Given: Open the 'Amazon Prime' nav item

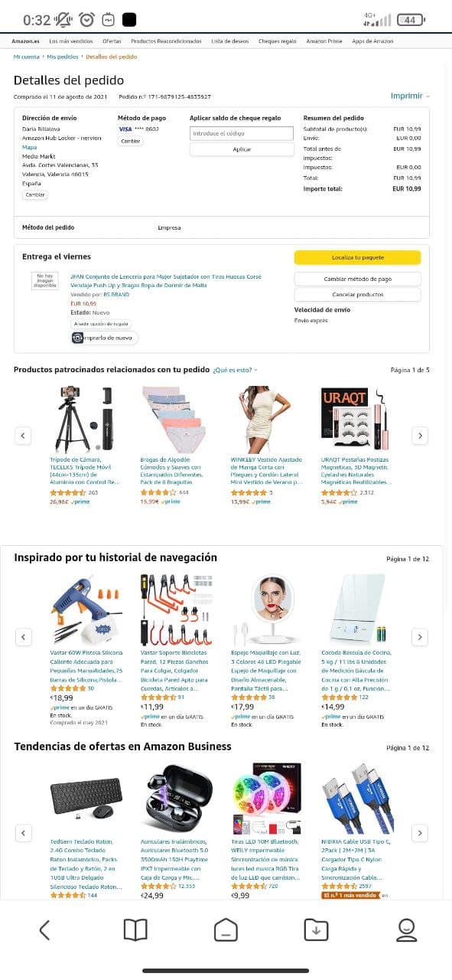Looking at the screenshot, I should (x=324, y=41).
